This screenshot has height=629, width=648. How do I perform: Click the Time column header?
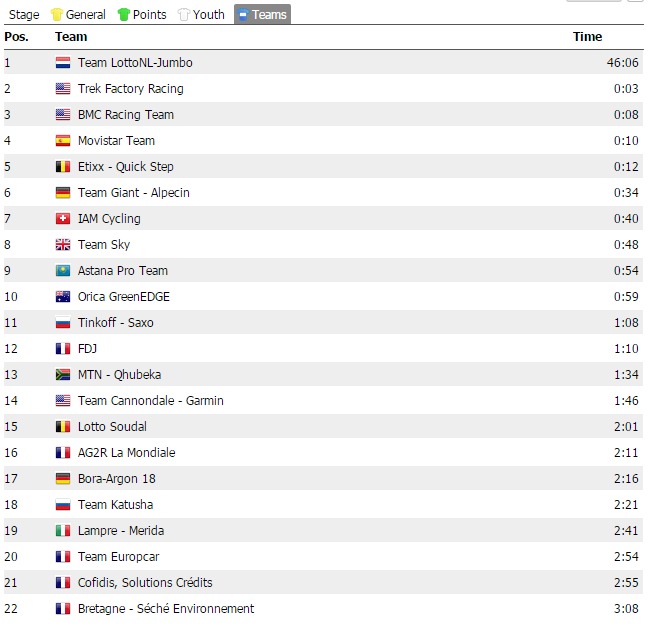pyautogui.click(x=587, y=37)
